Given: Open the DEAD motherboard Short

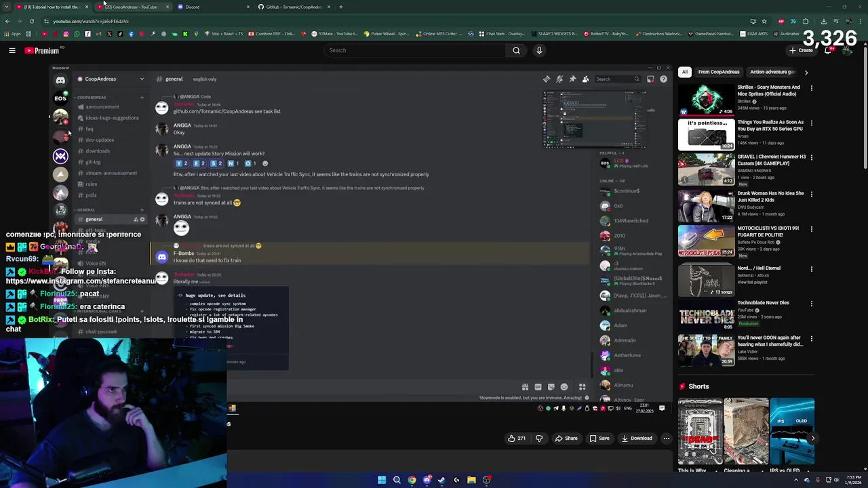Looking at the screenshot, I should pos(700,432).
